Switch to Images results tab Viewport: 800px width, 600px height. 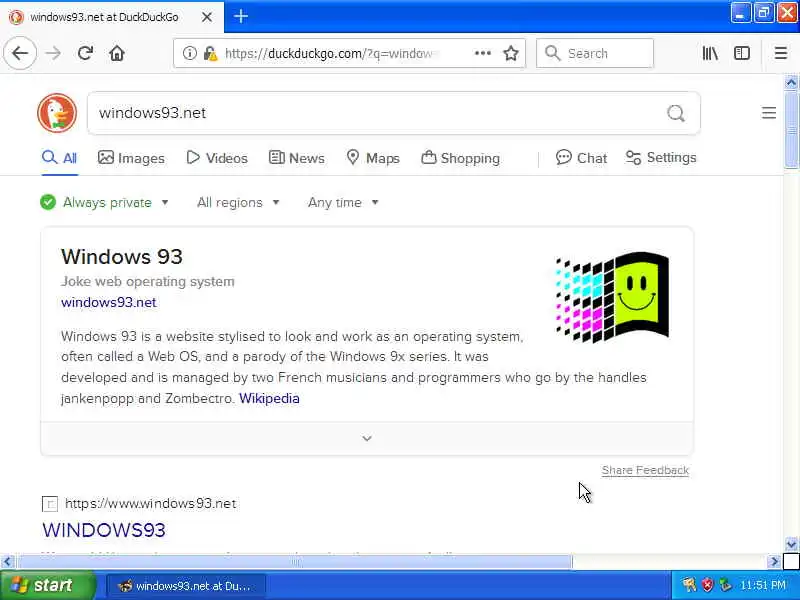(x=131, y=158)
